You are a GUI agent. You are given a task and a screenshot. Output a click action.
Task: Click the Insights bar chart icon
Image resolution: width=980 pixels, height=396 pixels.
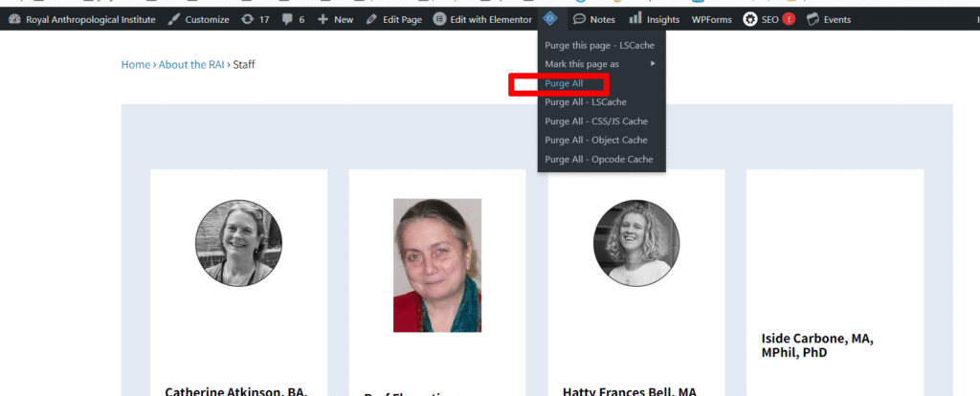[635, 19]
